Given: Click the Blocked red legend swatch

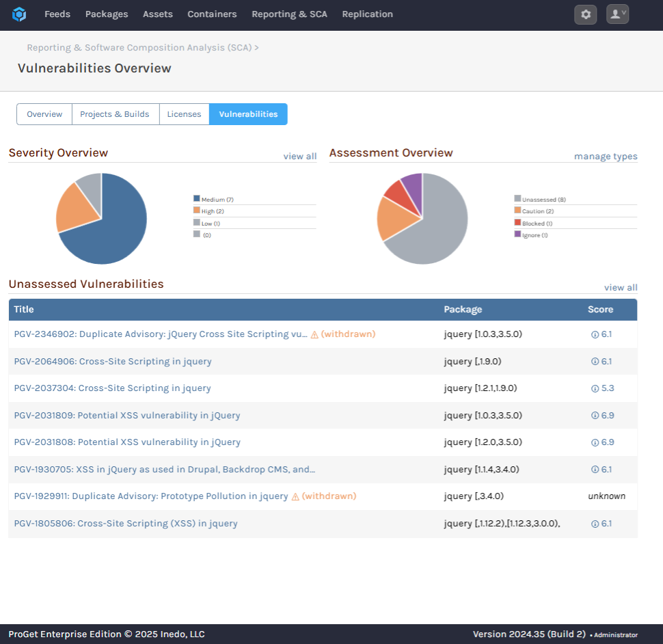Looking at the screenshot, I should click(x=517, y=223).
